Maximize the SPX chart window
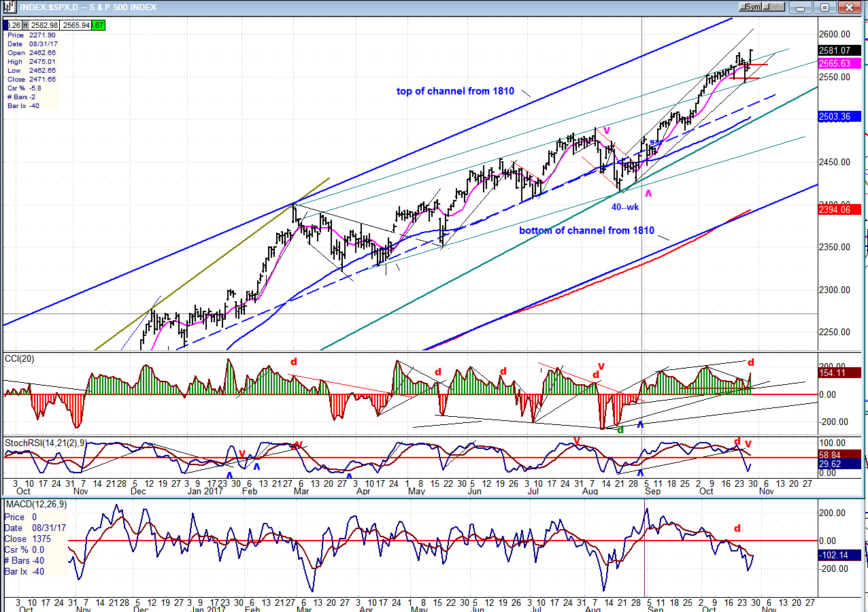Screen dimensions: 868x612 pyautogui.click(x=824, y=7)
